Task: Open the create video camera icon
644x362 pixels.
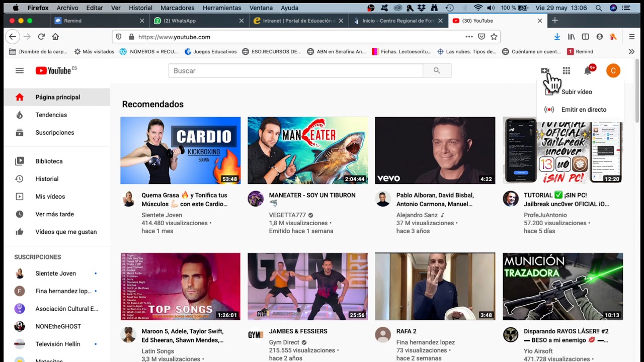Action: coord(545,71)
